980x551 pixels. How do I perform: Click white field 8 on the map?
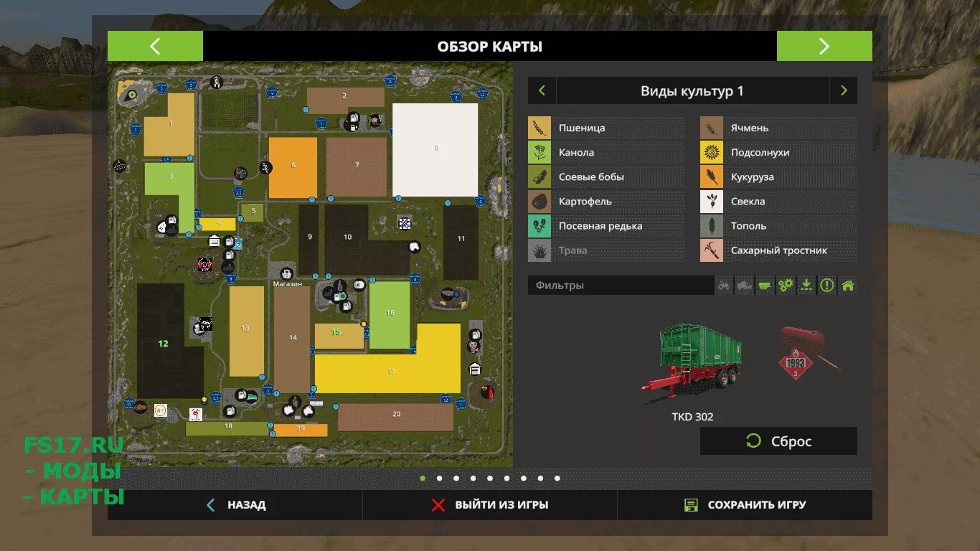435,149
